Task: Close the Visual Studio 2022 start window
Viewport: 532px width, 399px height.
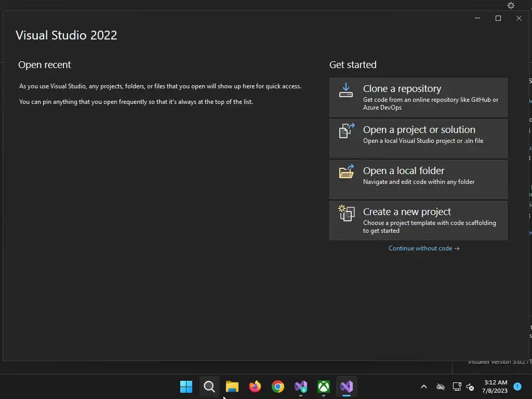Action: 519,18
